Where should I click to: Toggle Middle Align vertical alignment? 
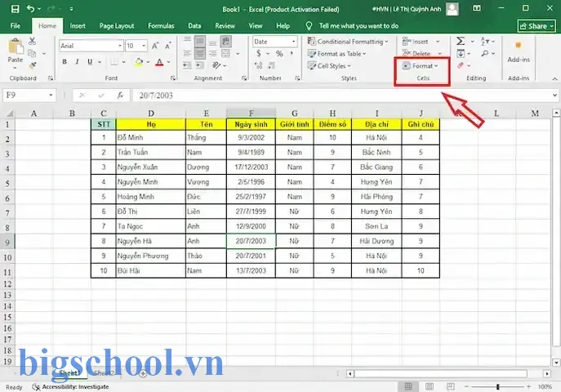pyautogui.click(x=199, y=41)
